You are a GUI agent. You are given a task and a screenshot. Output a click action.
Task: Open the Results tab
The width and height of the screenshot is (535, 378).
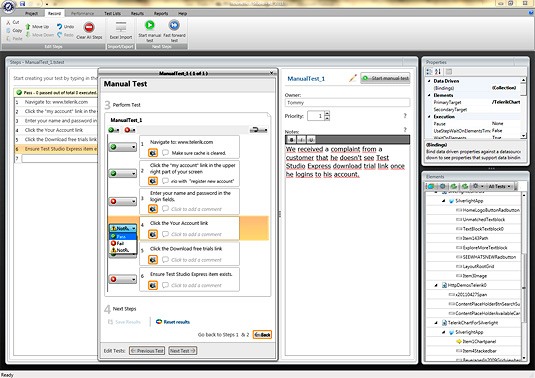pyautogui.click(x=137, y=14)
